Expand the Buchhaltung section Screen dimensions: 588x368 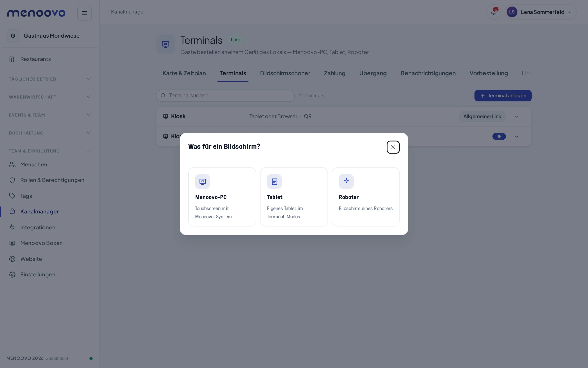(x=50, y=133)
